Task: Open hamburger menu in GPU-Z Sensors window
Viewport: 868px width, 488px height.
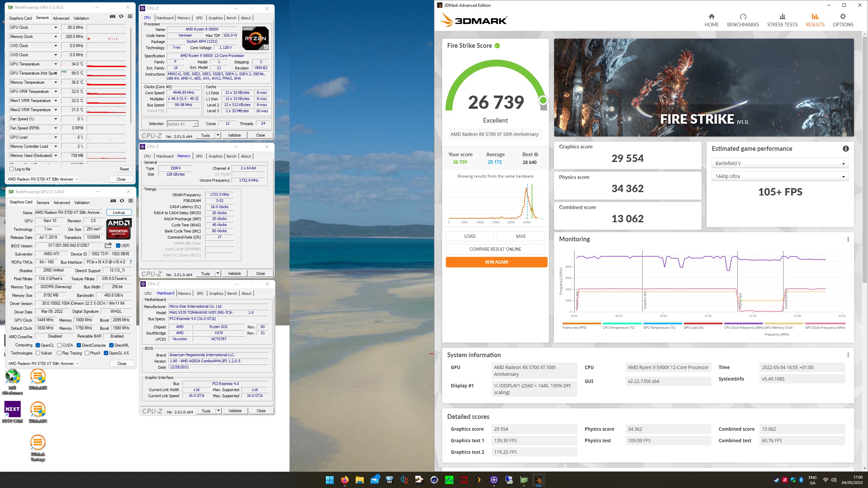Action: (x=130, y=16)
